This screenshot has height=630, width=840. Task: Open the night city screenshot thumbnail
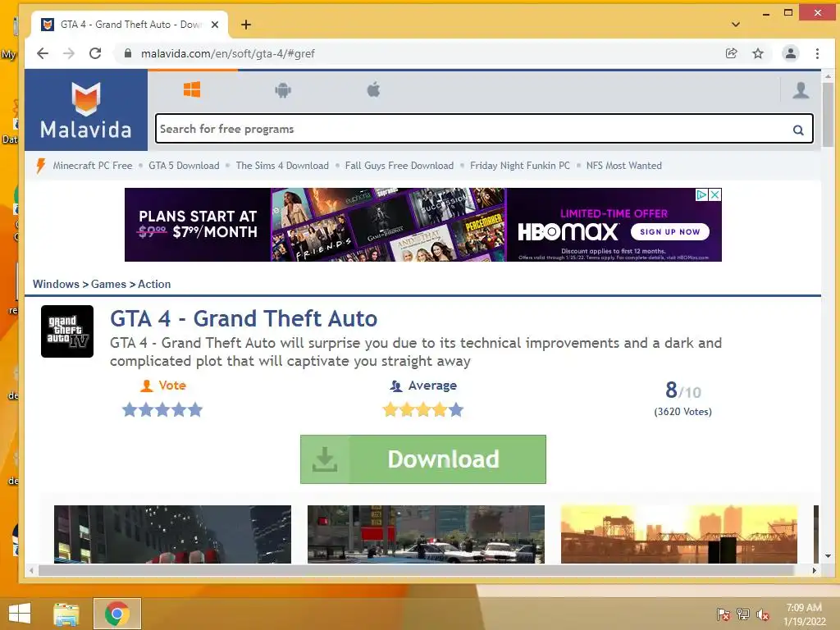pyautogui.click(x=172, y=534)
